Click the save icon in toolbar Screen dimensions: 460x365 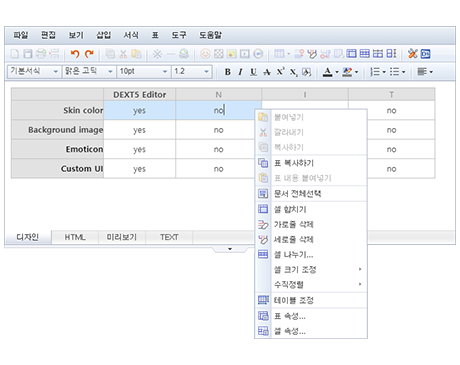click(28, 53)
